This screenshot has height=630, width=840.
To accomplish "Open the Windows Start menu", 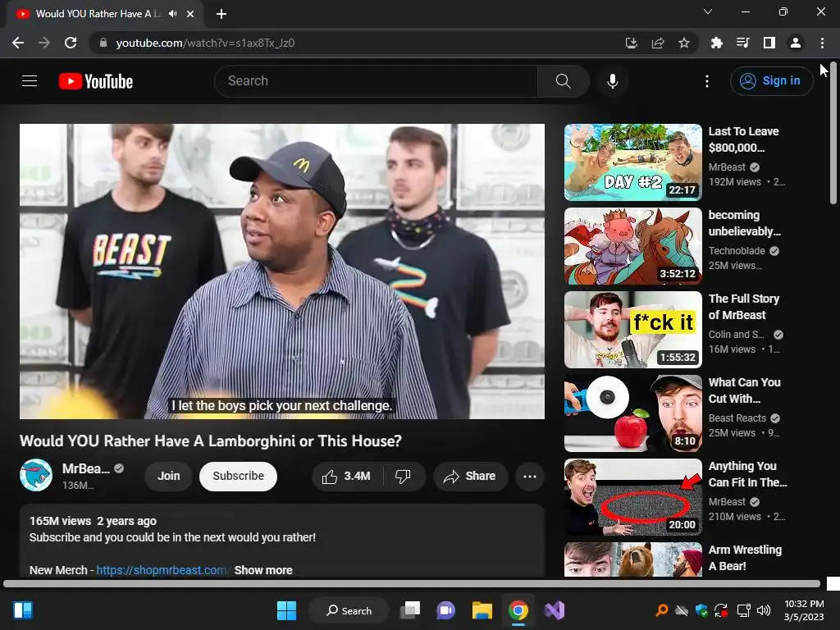I will pyautogui.click(x=286, y=610).
